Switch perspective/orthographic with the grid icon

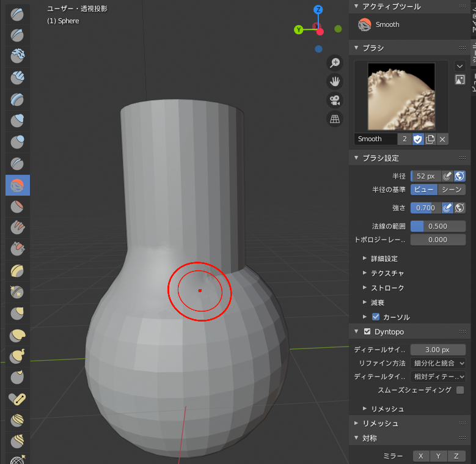coord(335,119)
